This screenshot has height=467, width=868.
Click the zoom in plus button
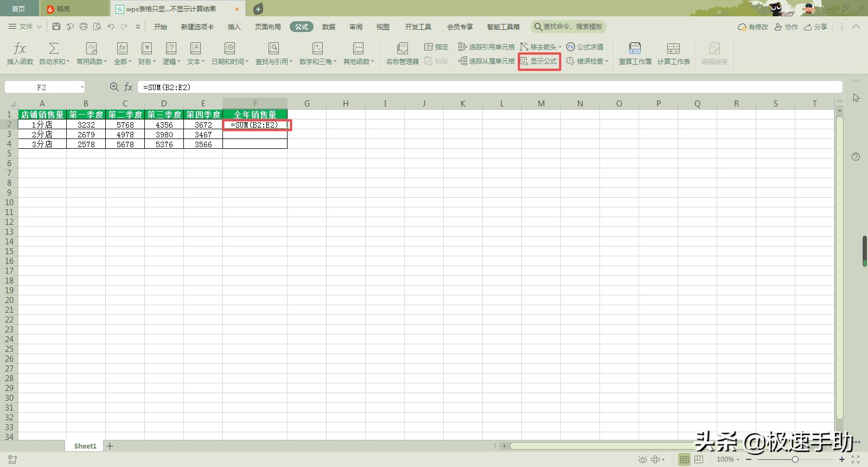(x=842, y=459)
